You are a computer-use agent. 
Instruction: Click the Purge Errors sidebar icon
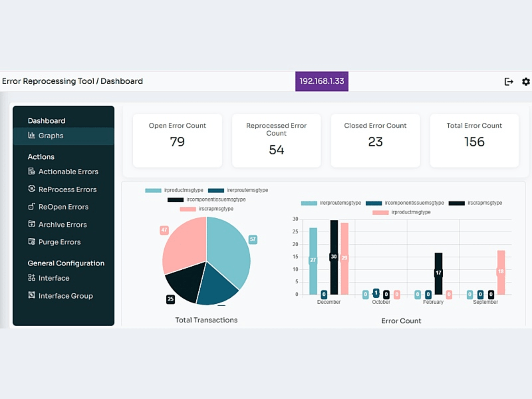[x=32, y=241]
